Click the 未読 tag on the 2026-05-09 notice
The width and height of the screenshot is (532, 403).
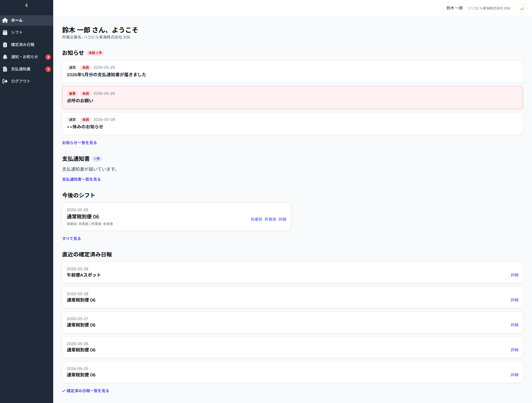point(86,120)
